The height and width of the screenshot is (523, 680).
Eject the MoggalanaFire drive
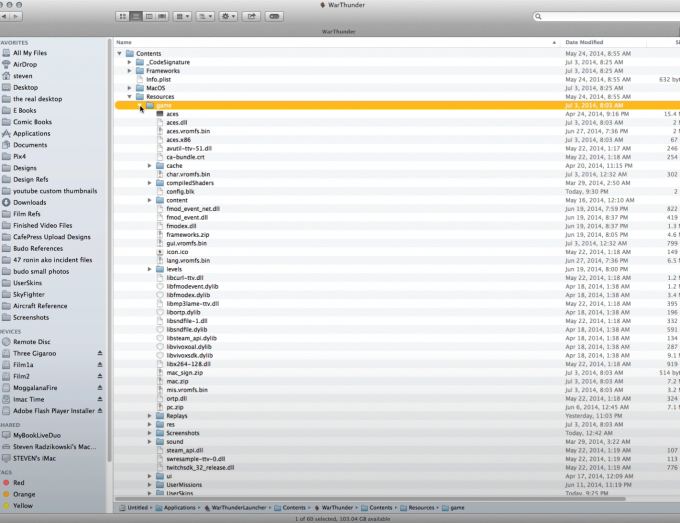[x=100, y=388]
